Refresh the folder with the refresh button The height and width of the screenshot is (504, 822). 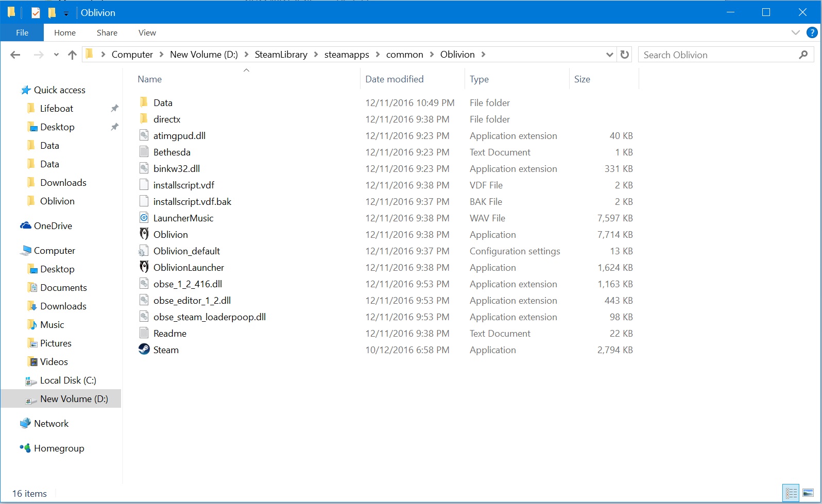(x=625, y=55)
